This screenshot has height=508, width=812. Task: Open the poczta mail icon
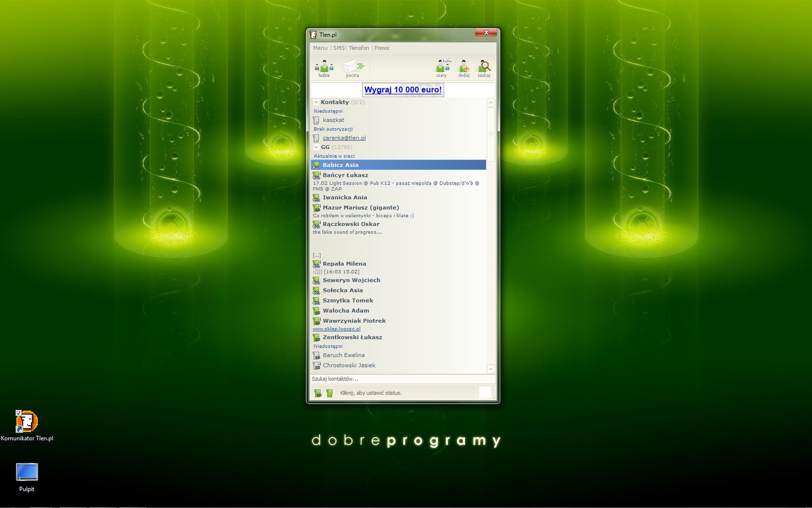pos(353,68)
